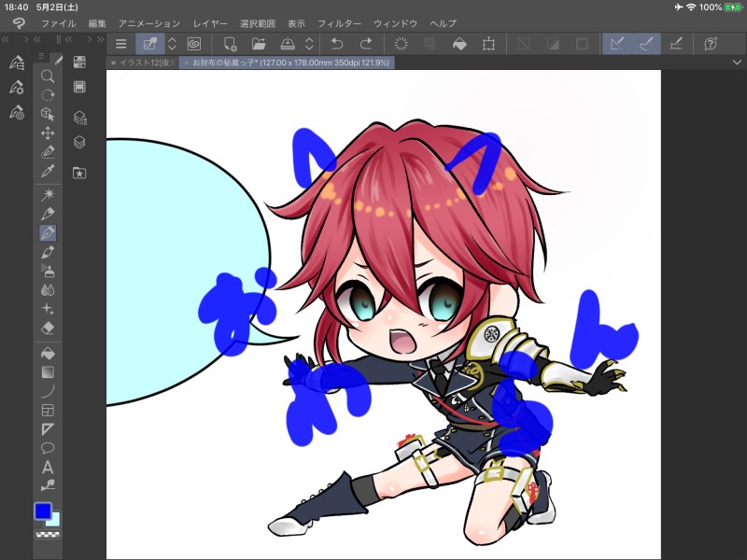Toggle Snap to Grid

[676, 44]
